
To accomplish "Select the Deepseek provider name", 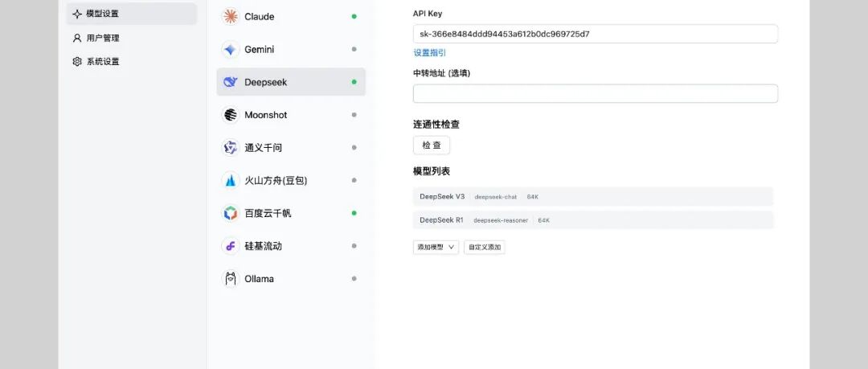I will tap(266, 82).
